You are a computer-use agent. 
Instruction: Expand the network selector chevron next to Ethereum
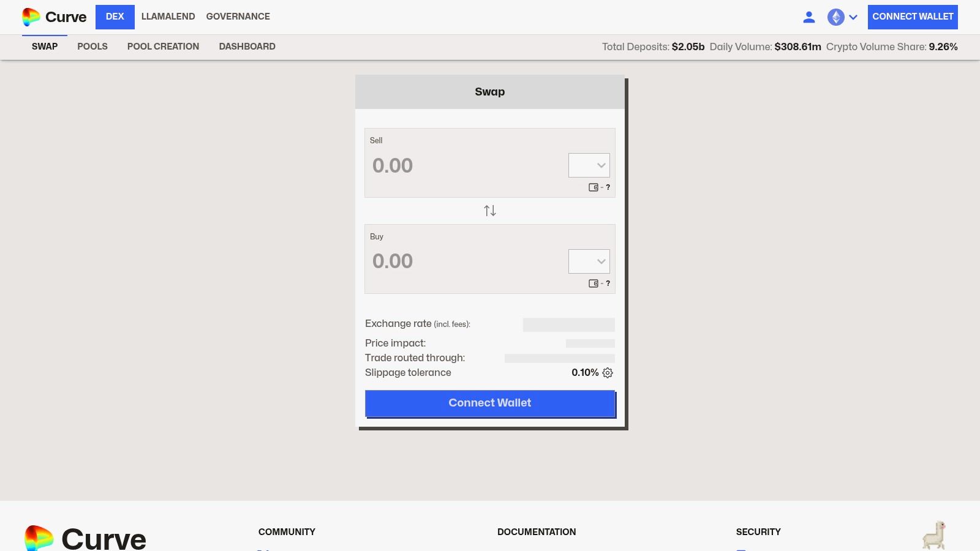[x=853, y=18]
